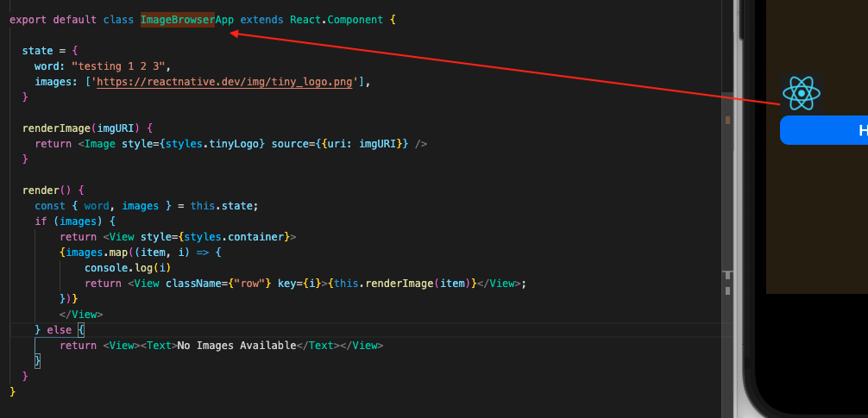Viewport: 868px width, 418px height.
Task: Click styles.tinyLogo in the Image tag
Action: click(216, 144)
